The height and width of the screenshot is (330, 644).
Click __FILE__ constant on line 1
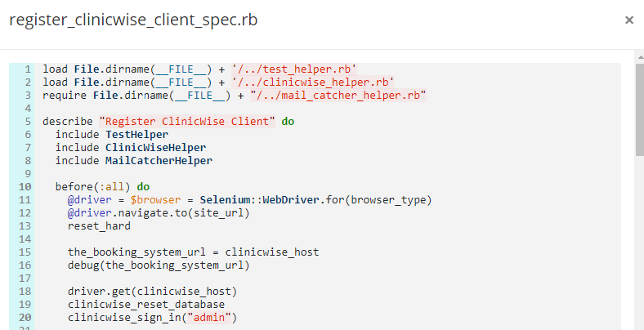[x=181, y=69]
